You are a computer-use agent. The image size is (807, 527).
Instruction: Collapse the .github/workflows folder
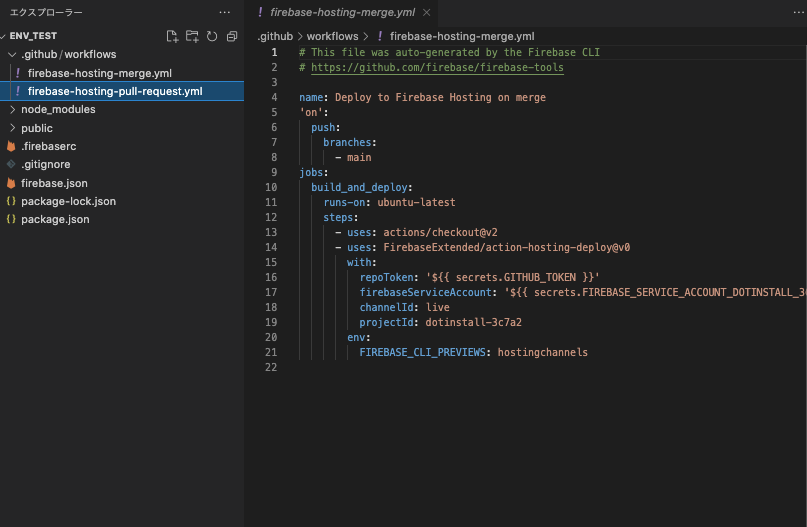[x=12, y=54]
